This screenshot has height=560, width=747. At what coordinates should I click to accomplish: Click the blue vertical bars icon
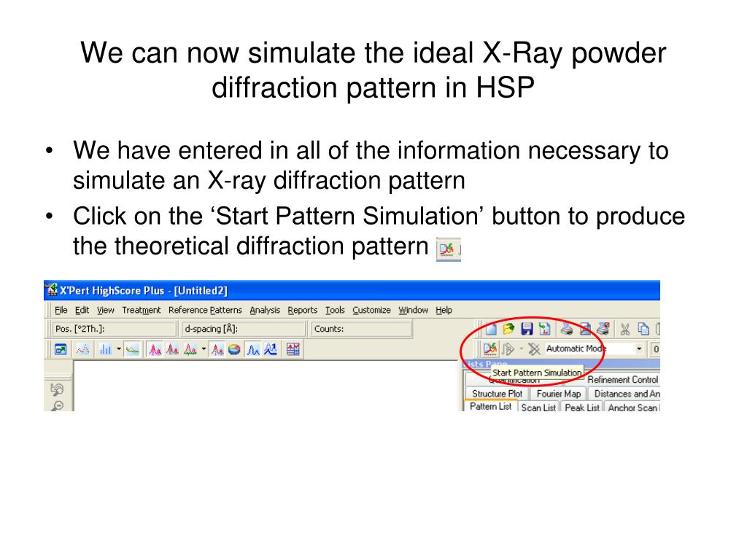pos(105,349)
